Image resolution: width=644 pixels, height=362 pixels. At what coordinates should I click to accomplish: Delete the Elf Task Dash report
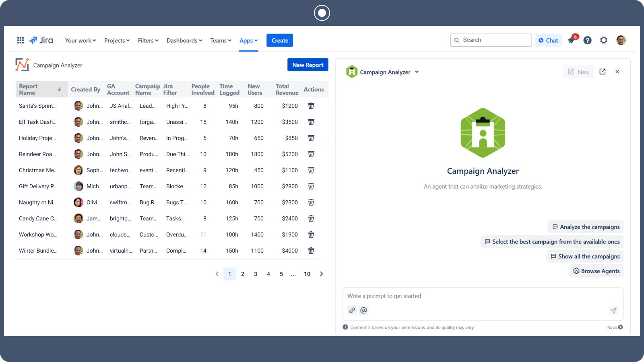311,122
